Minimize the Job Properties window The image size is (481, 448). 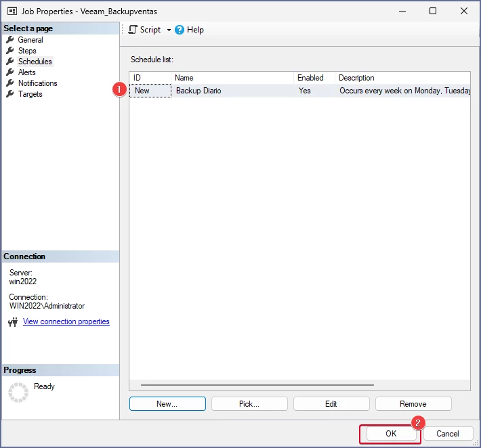pos(402,12)
